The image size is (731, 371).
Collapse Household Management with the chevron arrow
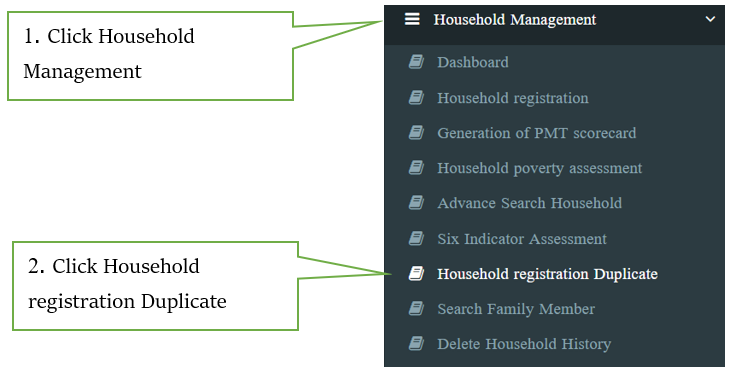710,19
